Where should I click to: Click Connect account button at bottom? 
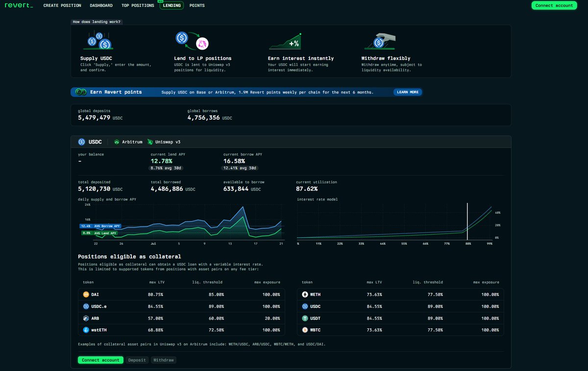[x=100, y=360]
